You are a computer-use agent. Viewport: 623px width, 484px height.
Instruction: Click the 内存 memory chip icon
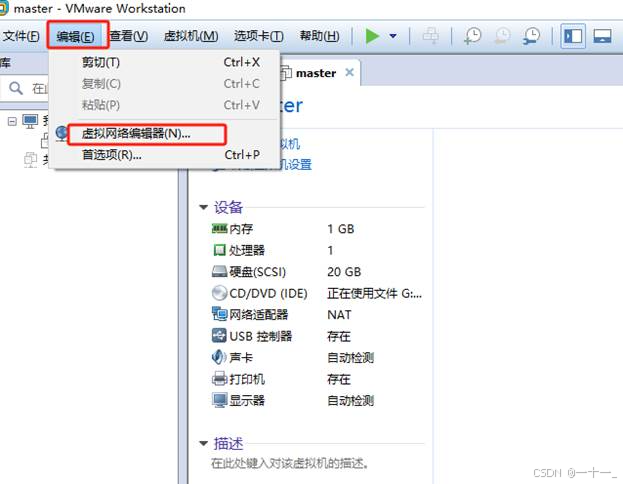pos(219,228)
